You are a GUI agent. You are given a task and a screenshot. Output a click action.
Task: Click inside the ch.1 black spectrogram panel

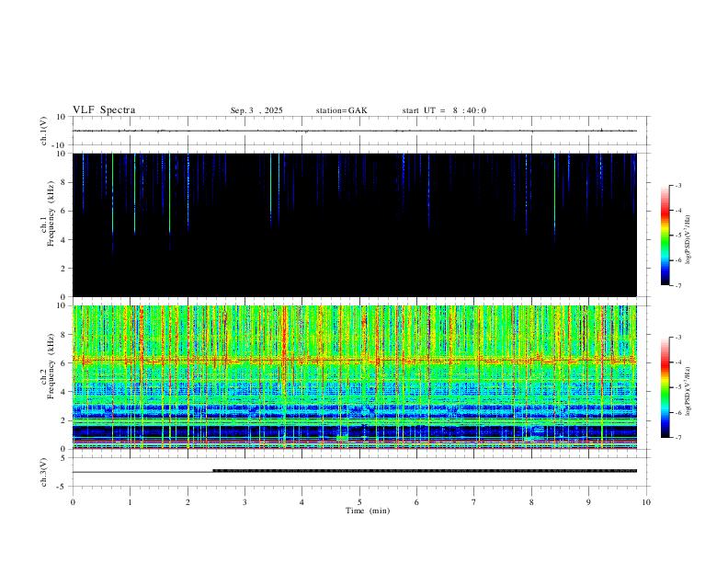[x=355, y=224]
